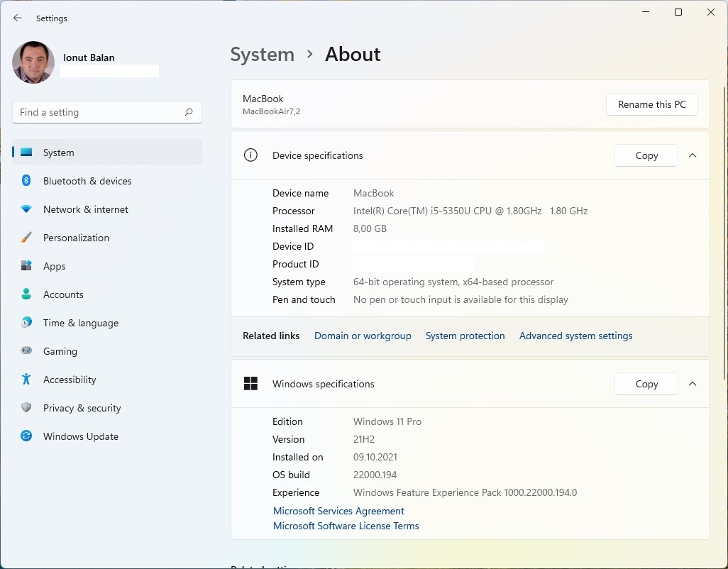This screenshot has width=728, height=569.
Task: Click the Privacy & security shield icon
Action: click(26, 408)
